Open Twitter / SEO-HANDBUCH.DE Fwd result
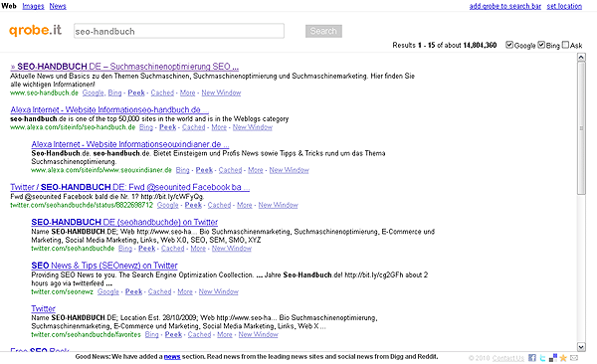The image size is (597, 364). click(129, 187)
